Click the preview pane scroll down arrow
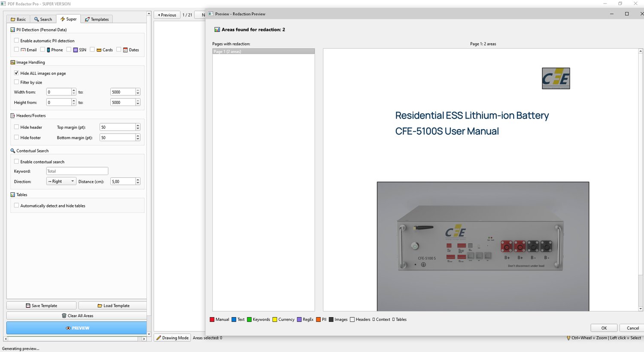Screen dimensions: 644x352 [x=641, y=309]
